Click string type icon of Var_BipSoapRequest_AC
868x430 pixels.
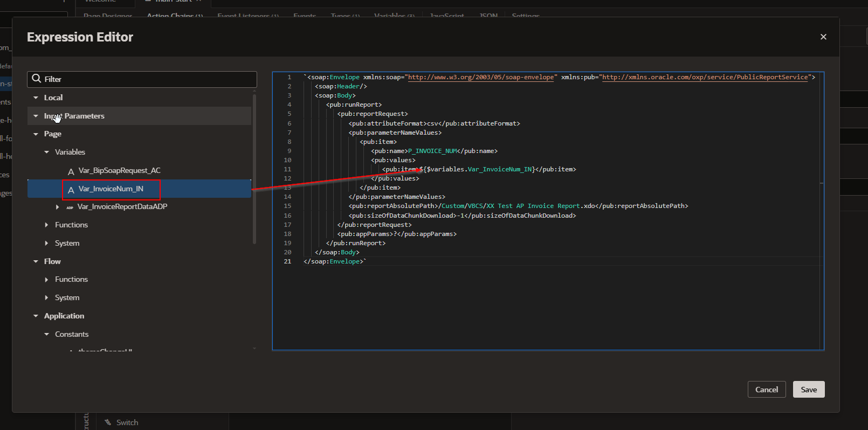click(x=71, y=171)
